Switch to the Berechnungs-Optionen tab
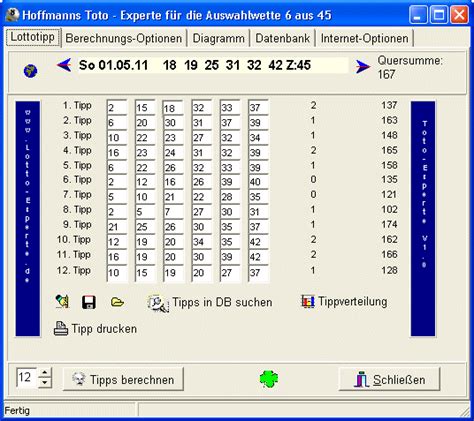474x421 pixels. click(x=124, y=38)
